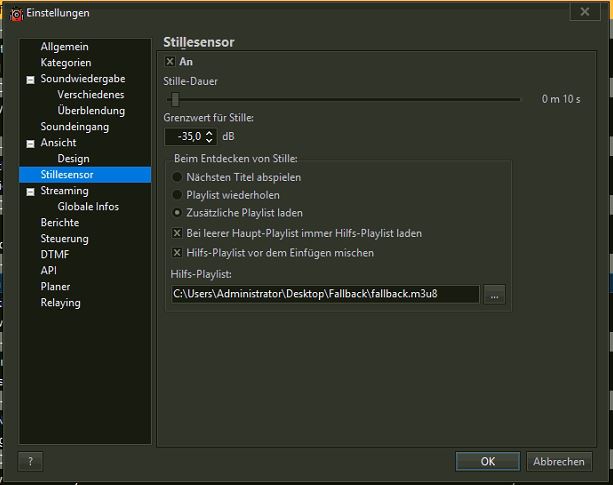The width and height of the screenshot is (613, 485).
Task: Cancel with the Abbrechen button
Action: [559, 462]
